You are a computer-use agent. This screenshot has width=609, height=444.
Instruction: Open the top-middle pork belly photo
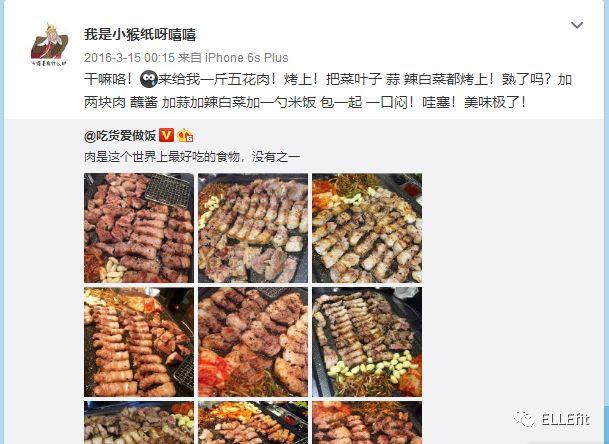pyautogui.click(x=253, y=228)
